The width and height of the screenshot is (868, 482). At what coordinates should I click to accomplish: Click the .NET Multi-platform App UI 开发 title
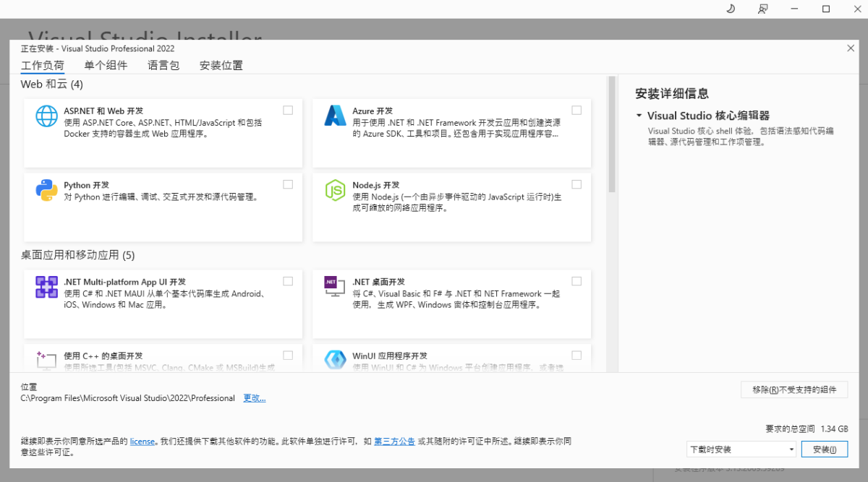tap(125, 282)
